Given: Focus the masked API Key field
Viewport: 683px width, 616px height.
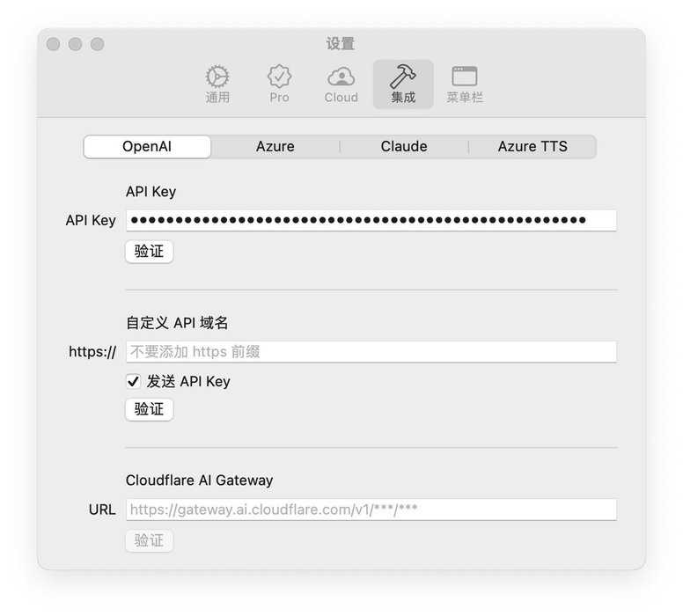Looking at the screenshot, I should [371, 220].
